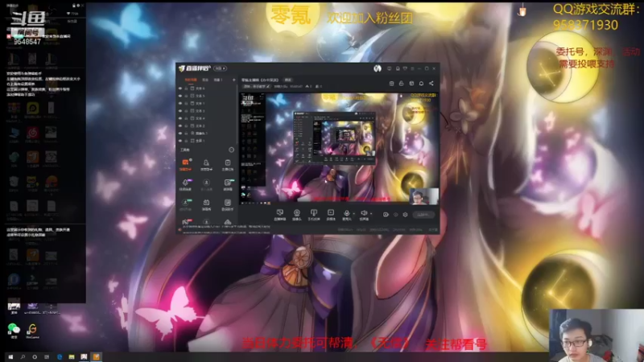The height and width of the screenshot is (362, 644).
Task: Open the middle tool in toolbox second row
Action: 206,184
